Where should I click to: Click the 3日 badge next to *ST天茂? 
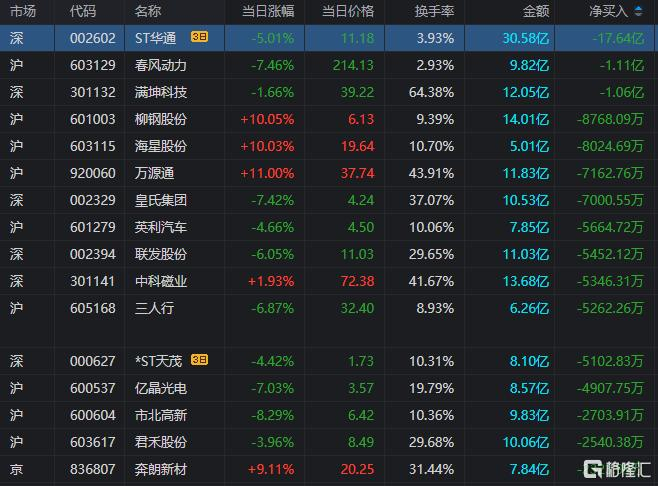pyautogui.click(x=199, y=360)
